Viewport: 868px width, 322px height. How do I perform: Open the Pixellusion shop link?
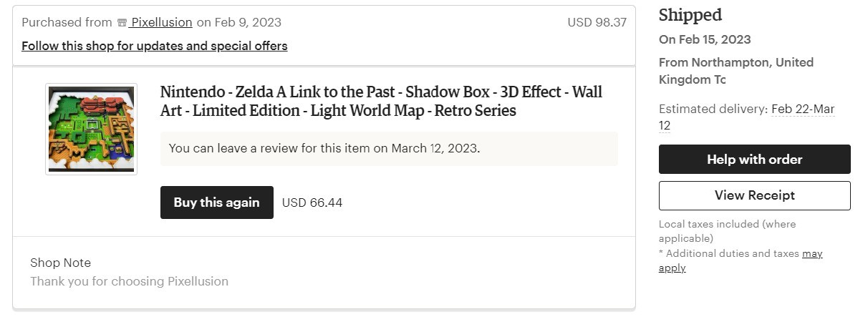click(161, 22)
